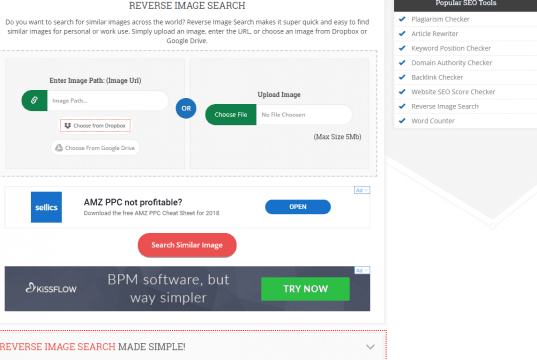
Task: Click the green link icon beside Image Path
Action: 34,100
